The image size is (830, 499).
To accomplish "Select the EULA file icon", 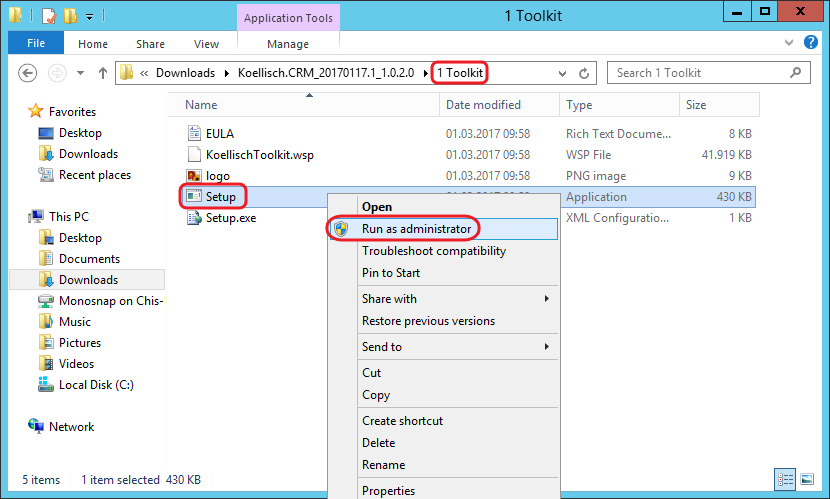I will click(194, 133).
